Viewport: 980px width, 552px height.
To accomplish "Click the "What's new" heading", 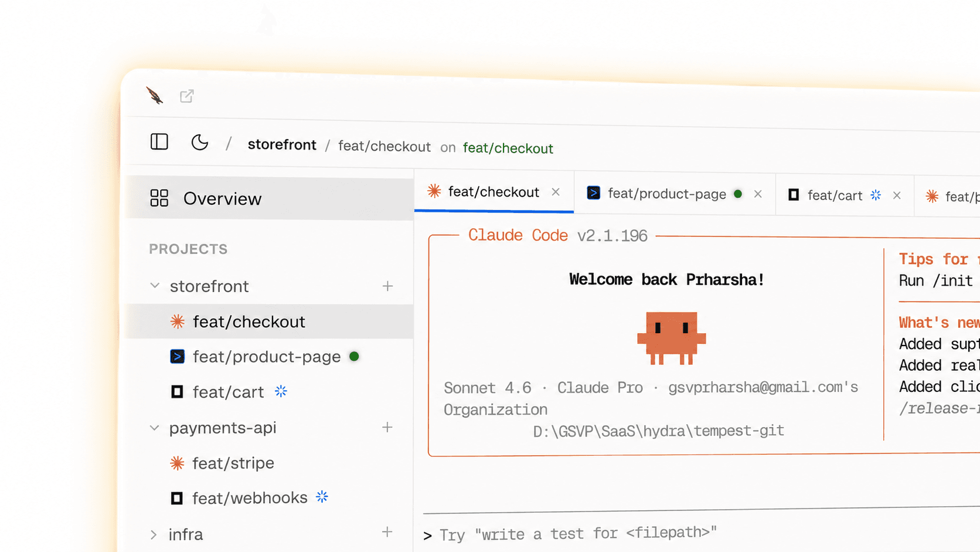I will (939, 323).
